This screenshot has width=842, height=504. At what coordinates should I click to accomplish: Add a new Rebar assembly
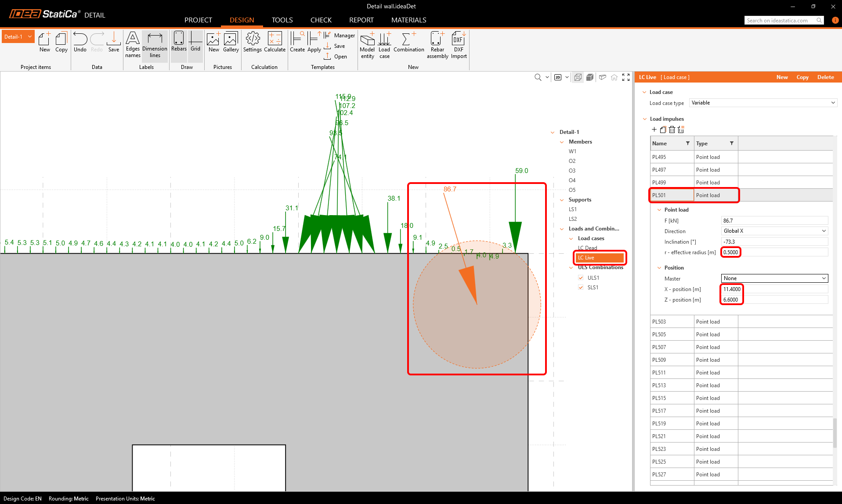(x=437, y=44)
